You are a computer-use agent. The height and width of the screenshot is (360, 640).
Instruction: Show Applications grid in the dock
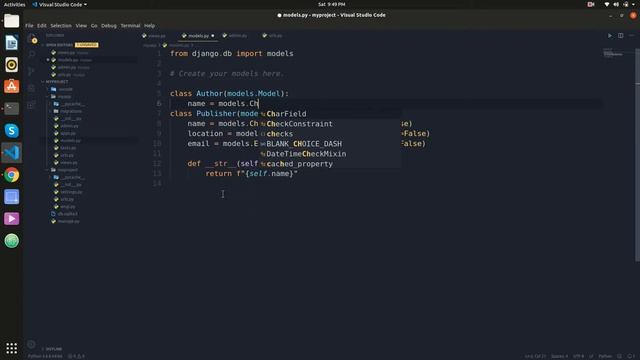point(11,348)
